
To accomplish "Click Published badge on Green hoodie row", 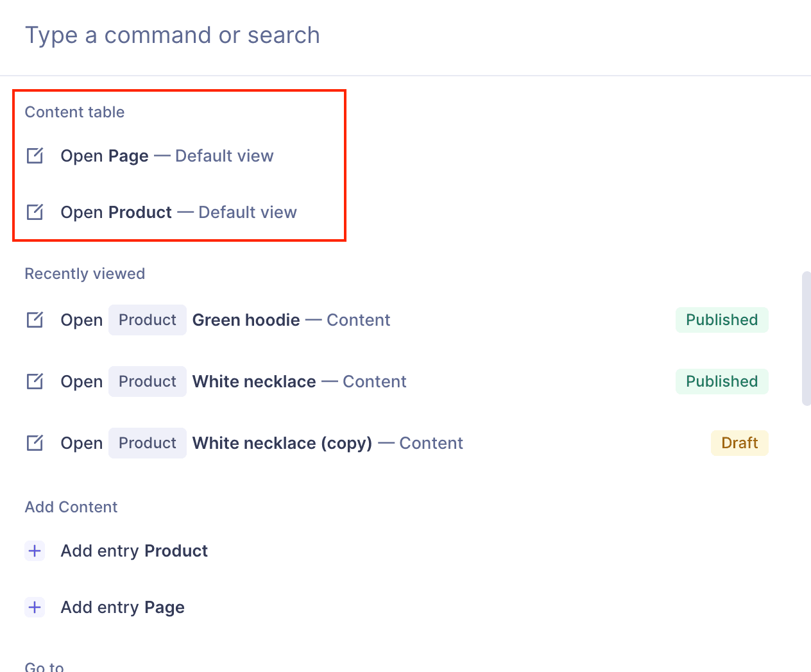I will tap(722, 320).
